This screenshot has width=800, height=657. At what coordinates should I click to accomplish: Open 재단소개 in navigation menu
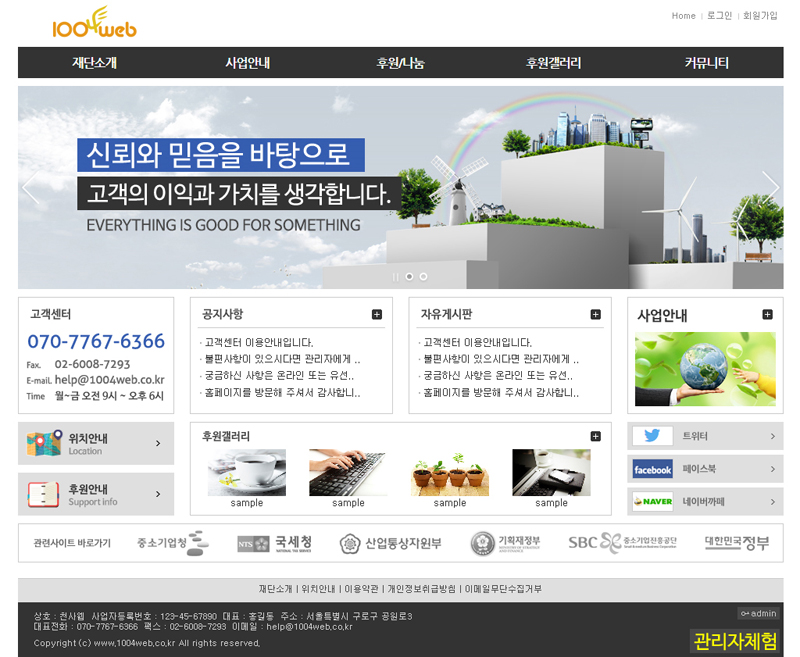pyautogui.click(x=94, y=63)
